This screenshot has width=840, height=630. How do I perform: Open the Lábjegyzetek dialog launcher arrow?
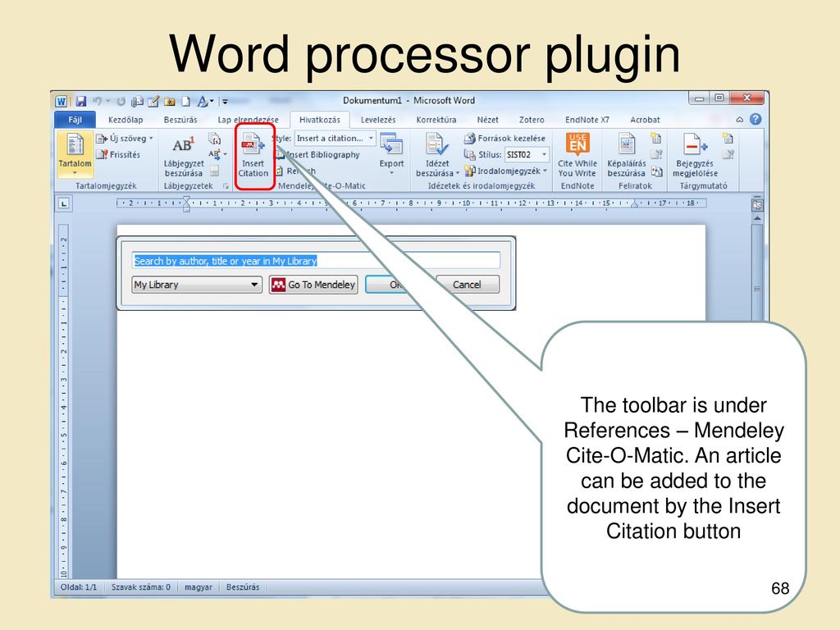[x=226, y=186]
